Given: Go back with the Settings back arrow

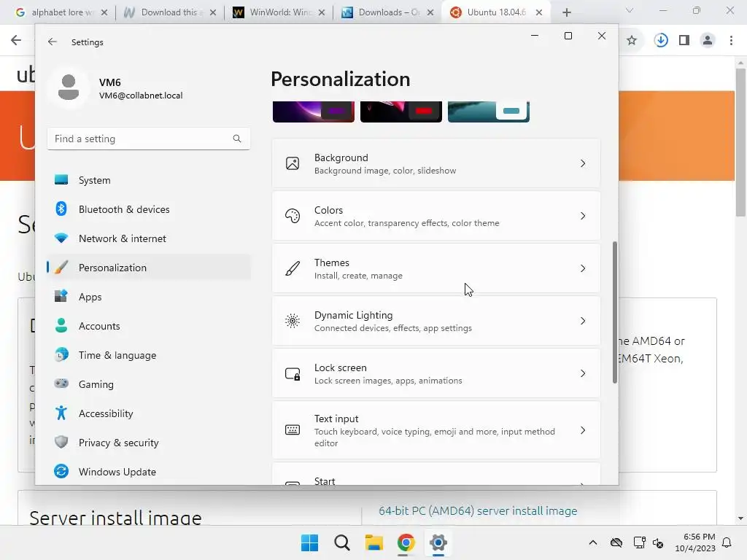Looking at the screenshot, I should point(53,42).
